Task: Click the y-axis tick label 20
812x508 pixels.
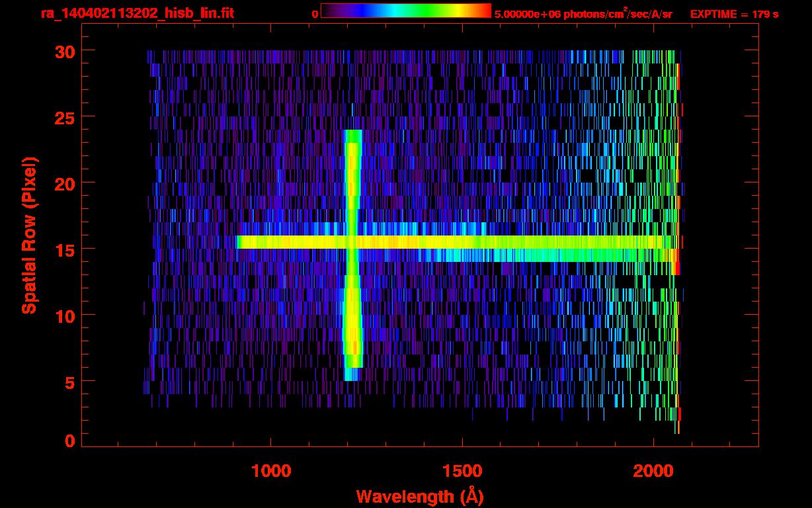Action: coord(63,183)
